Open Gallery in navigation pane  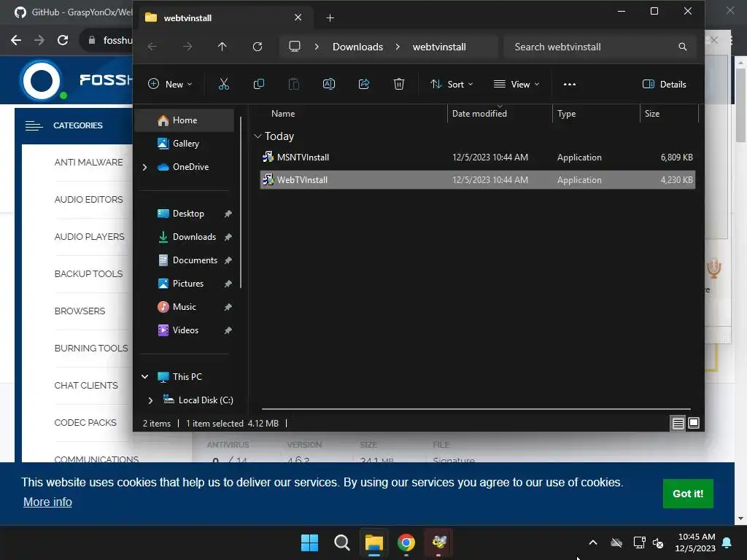(x=185, y=144)
